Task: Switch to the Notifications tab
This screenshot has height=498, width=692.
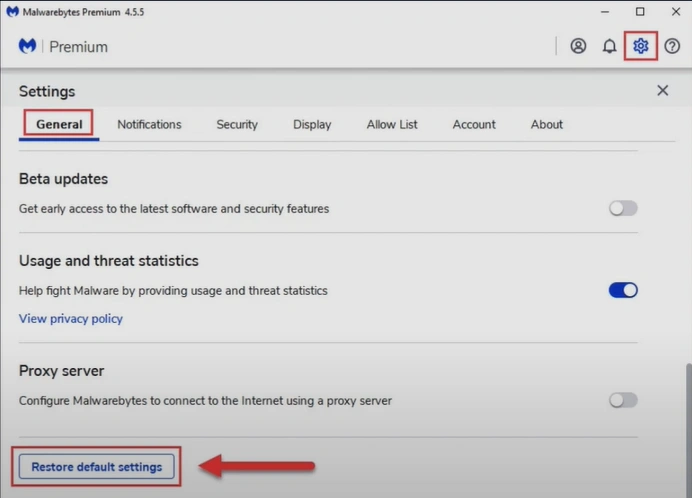Action: (x=149, y=124)
